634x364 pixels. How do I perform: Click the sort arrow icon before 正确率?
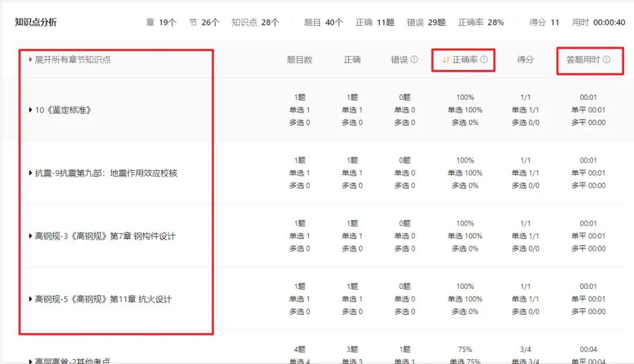tap(446, 60)
